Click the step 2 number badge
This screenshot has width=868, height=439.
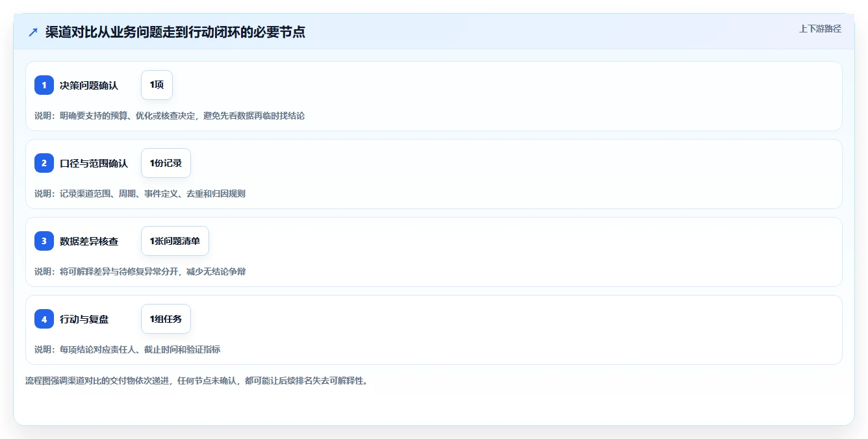coord(44,163)
